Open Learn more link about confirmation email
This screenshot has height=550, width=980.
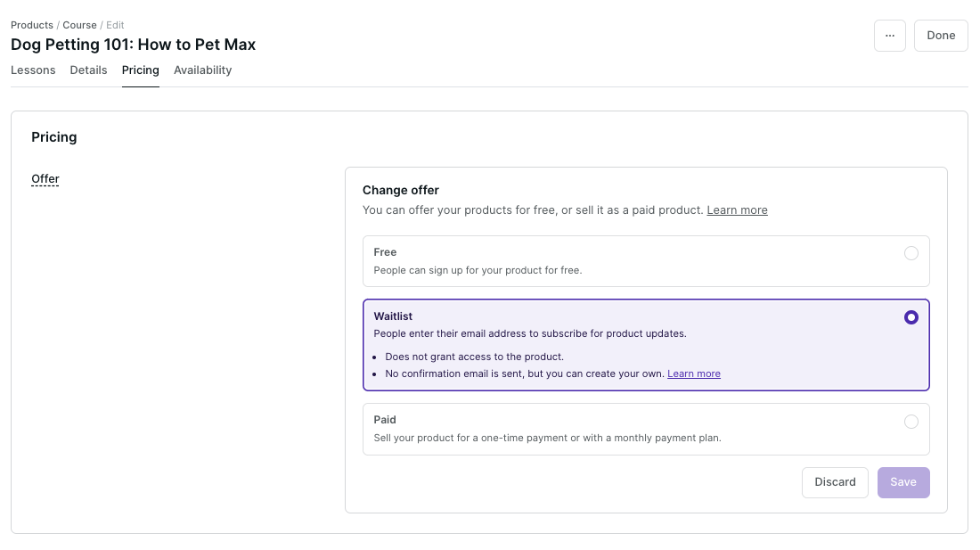pos(693,374)
